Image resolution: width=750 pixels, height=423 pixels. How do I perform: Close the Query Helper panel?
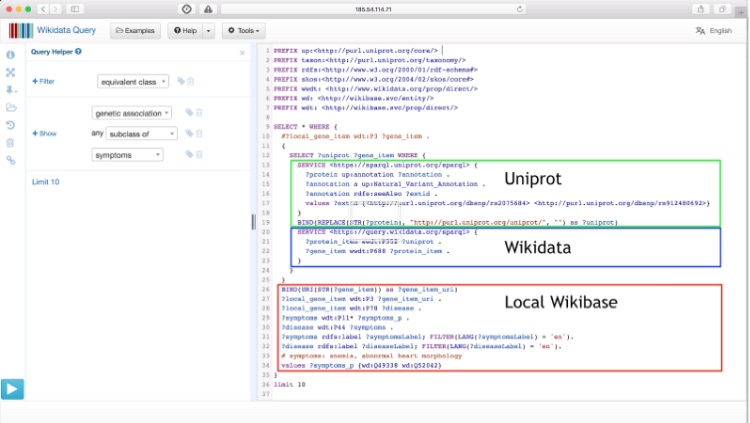pos(242,53)
